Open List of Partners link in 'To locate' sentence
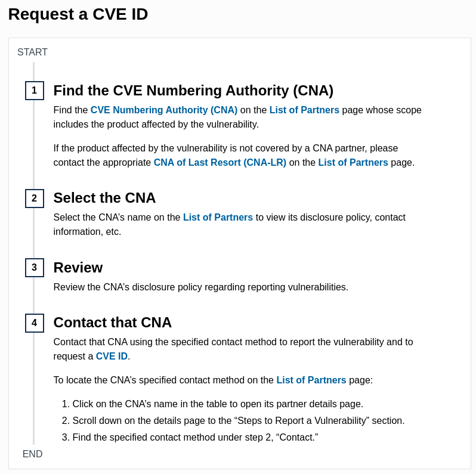This screenshot has height=474, width=476. (x=311, y=380)
